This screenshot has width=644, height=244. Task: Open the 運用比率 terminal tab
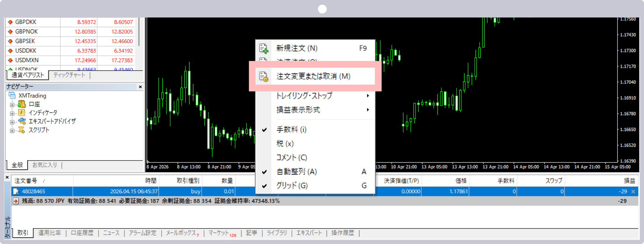pyautogui.click(x=50, y=233)
